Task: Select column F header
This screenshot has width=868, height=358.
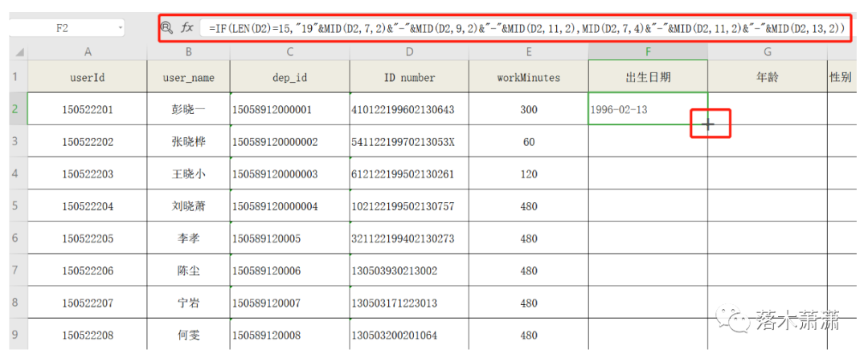Action: point(649,52)
